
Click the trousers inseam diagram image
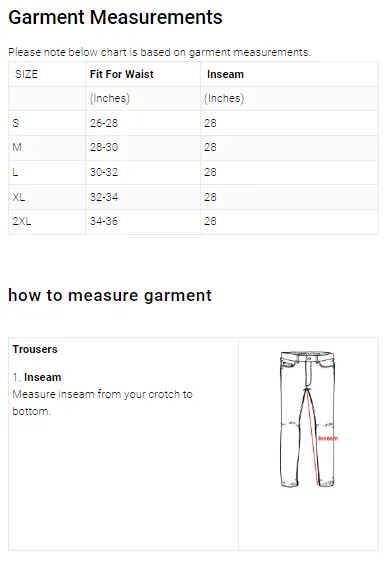pos(308,419)
